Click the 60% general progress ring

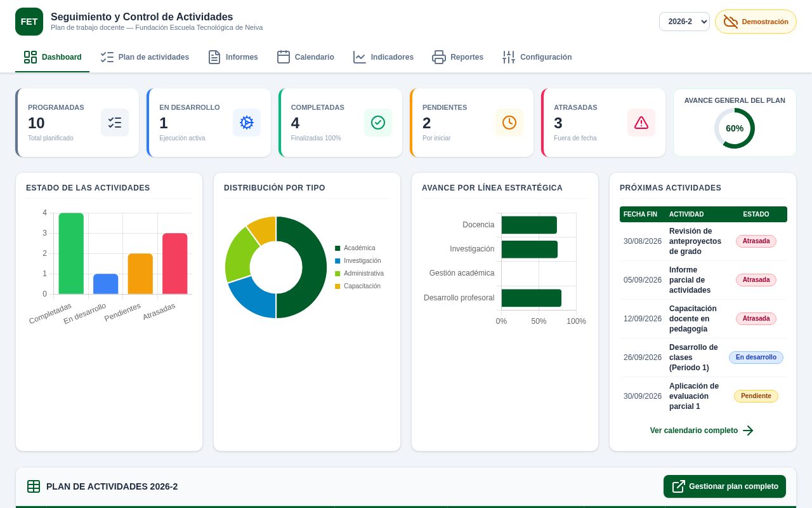point(735,128)
